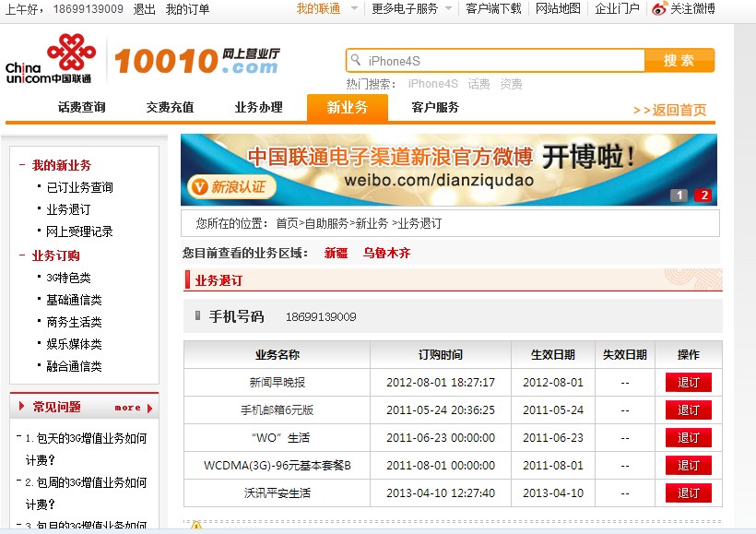Viewport: 756px width, 534px height.
Task: Open 我的订单 link
Action: [187, 9]
